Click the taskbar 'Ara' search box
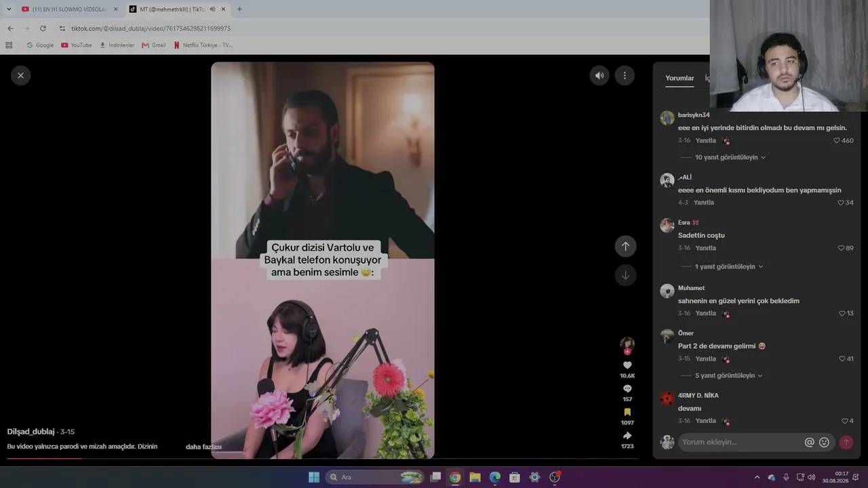This screenshot has height=488, width=868. coord(375,477)
